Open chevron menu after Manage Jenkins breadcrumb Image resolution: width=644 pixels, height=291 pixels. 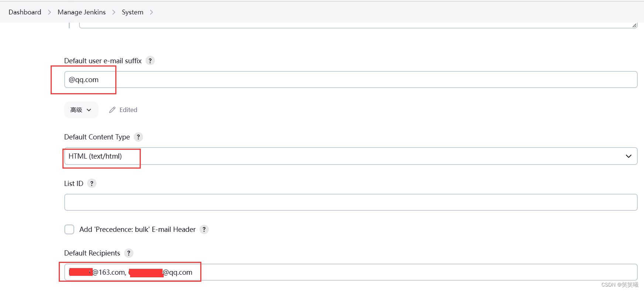[x=114, y=12]
